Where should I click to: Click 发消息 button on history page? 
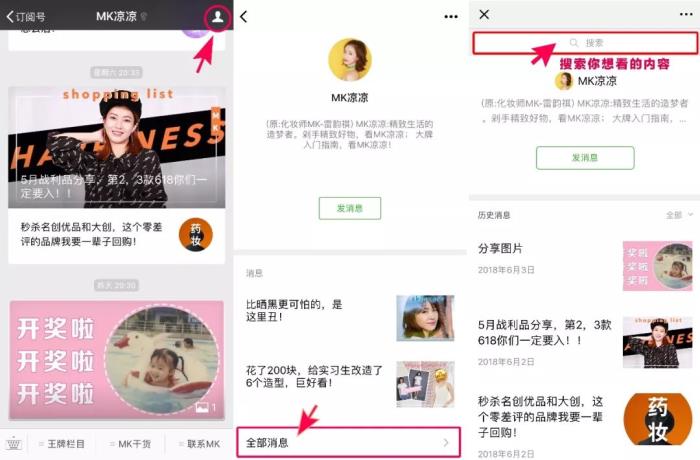(x=585, y=158)
